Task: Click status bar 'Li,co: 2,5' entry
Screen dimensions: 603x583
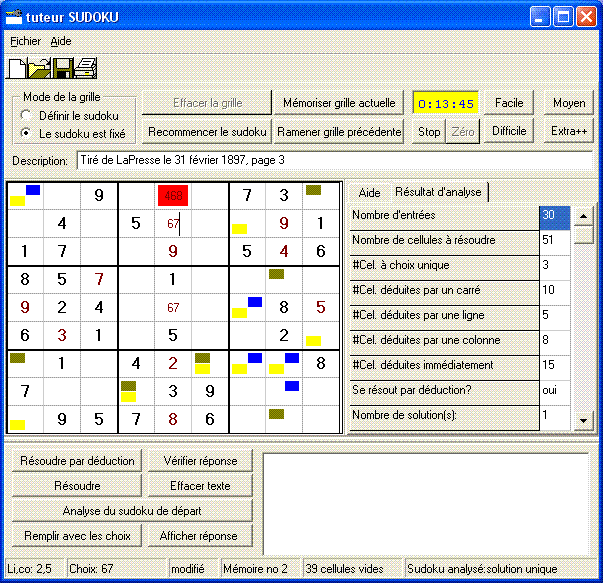Action: [x=35, y=568]
